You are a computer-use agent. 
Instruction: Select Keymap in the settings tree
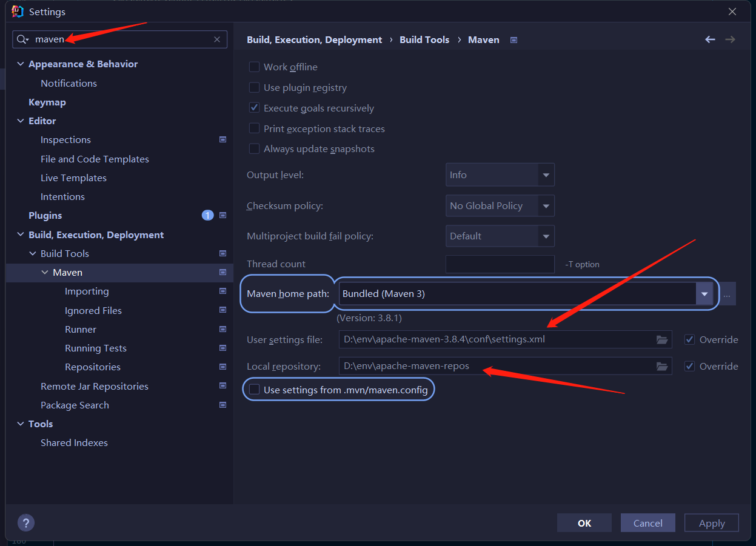coord(47,102)
